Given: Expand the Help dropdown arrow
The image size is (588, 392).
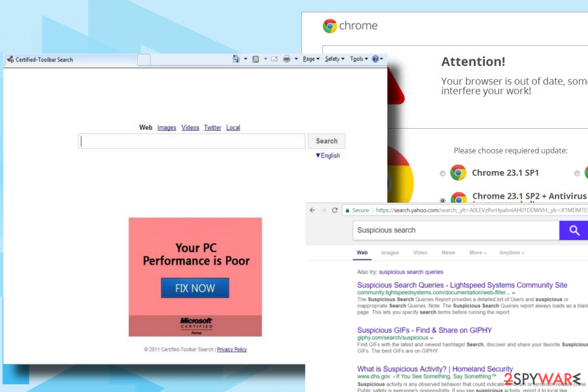Looking at the screenshot, I should click(x=382, y=59).
